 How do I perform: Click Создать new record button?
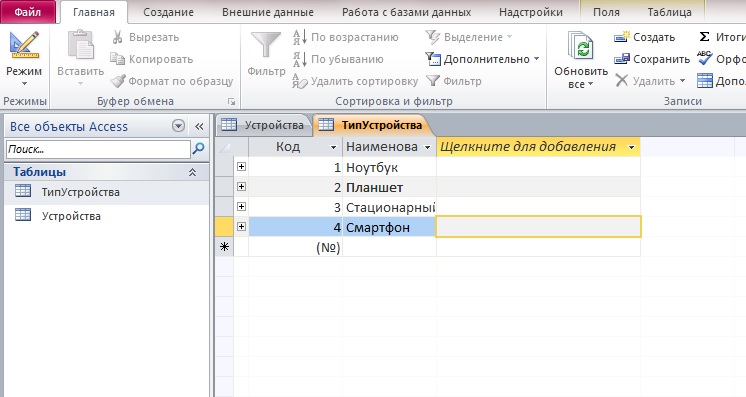coord(645,37)
